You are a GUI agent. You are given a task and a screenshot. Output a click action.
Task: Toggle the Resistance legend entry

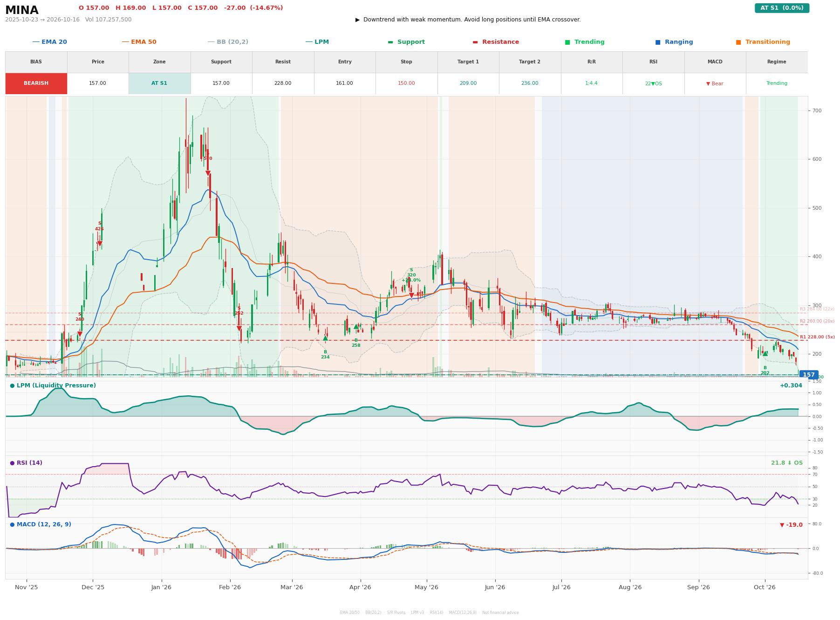(x=496, y=42)
